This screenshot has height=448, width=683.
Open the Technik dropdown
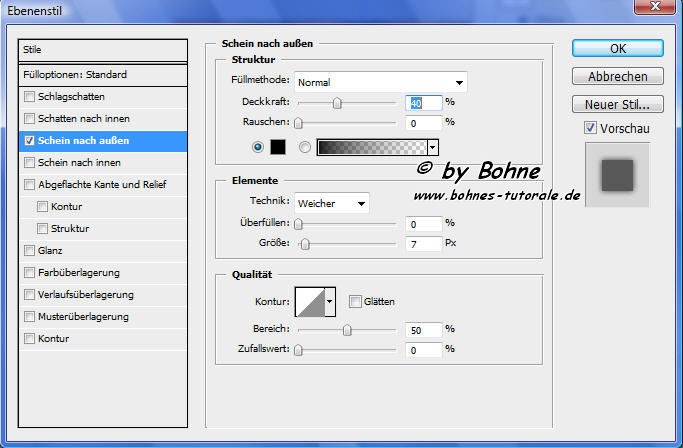[x=332, y=203]
